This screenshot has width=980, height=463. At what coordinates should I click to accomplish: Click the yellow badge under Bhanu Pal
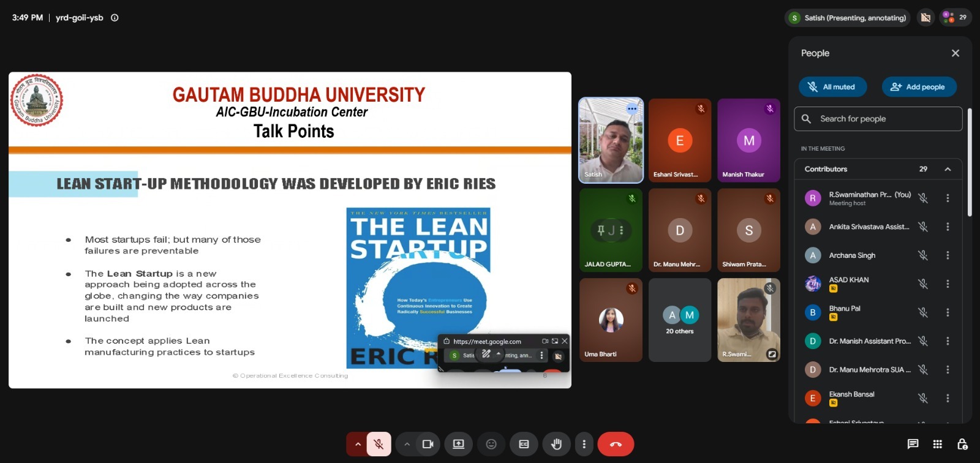point(833,317)
